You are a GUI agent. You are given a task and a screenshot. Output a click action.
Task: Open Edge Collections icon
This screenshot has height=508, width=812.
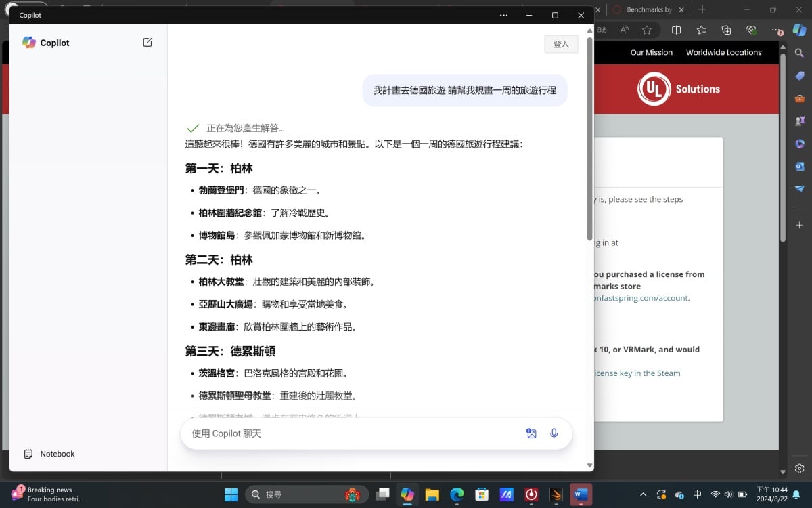726,30
